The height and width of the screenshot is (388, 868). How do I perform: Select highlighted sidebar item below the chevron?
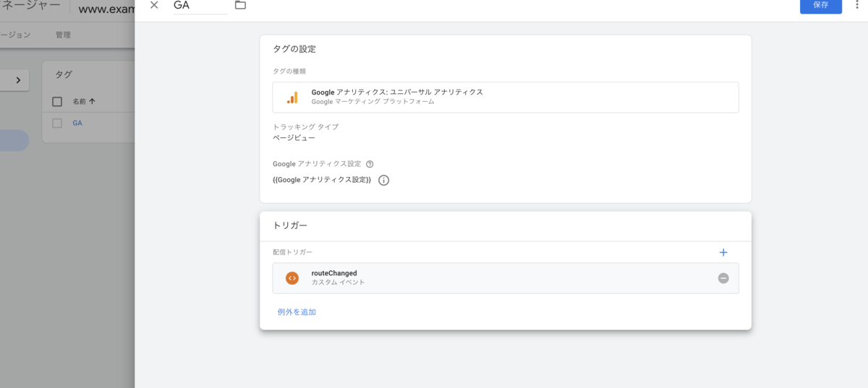coord(14,141)
